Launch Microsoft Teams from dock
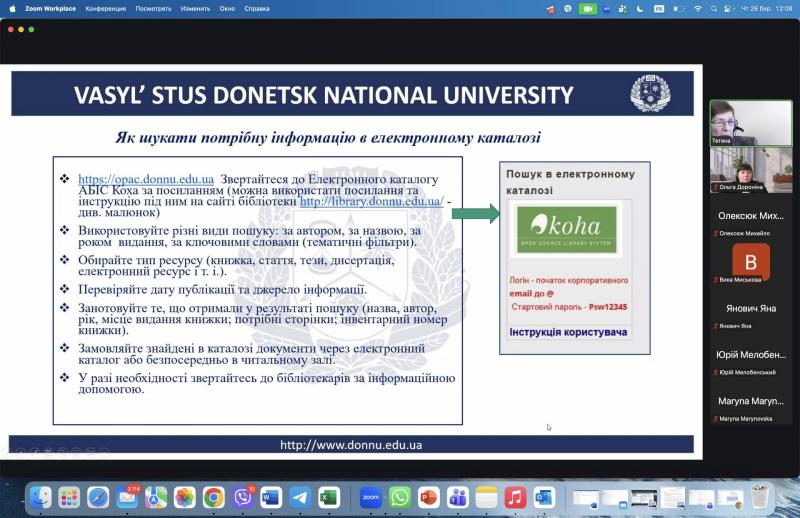 458,497
